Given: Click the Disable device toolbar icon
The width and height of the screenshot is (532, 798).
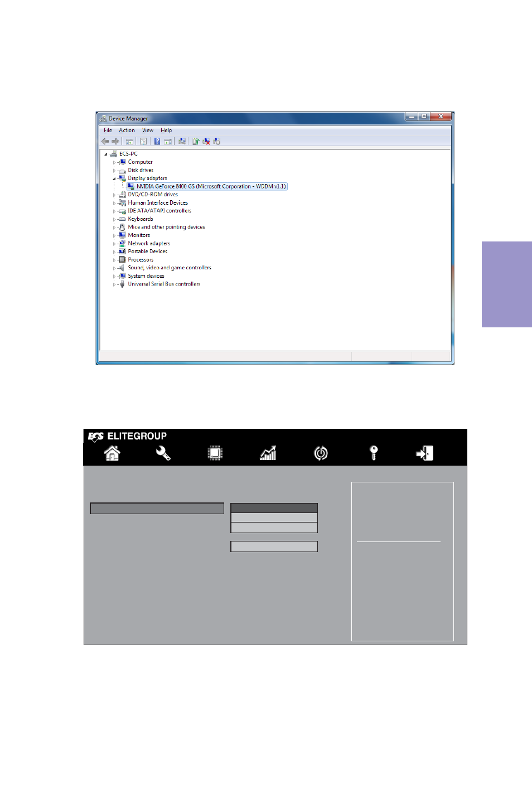Looking at the screenshot, I should (216, 142).
